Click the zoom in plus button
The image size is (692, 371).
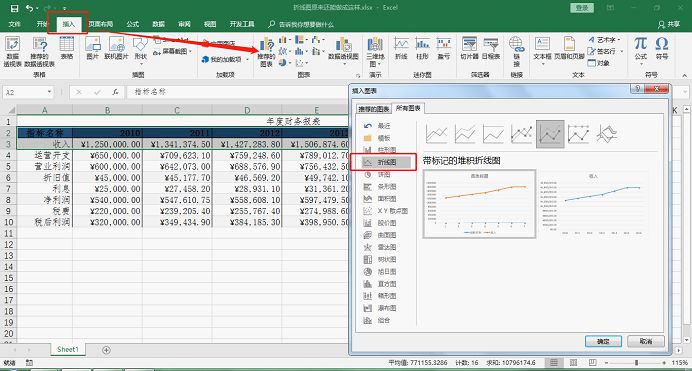[x=664, y=363]
